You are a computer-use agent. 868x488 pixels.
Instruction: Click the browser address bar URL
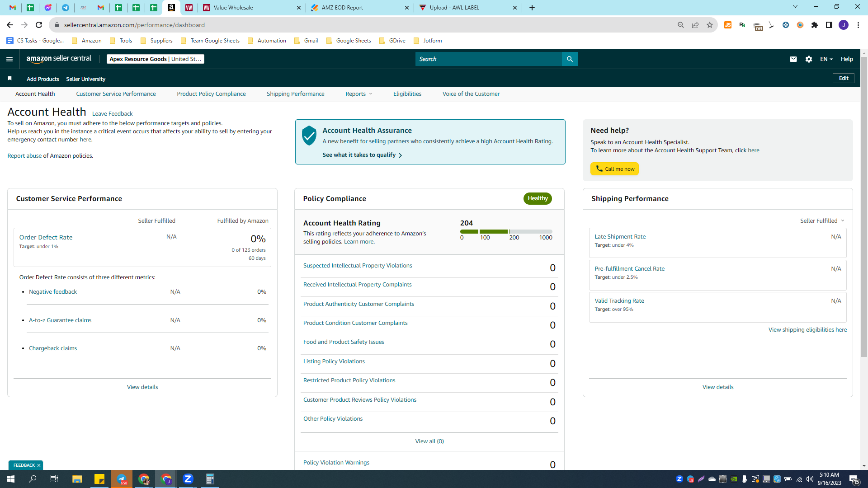[x=134, y=25]
